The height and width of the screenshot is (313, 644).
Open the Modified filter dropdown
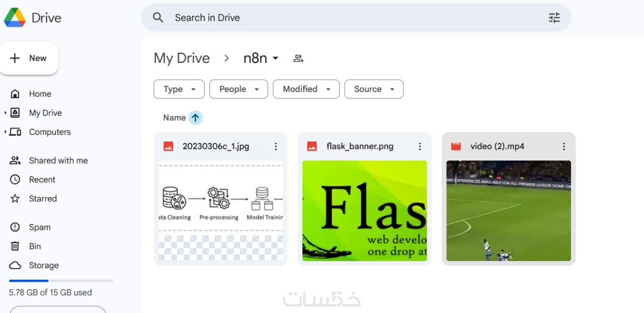point(306,89)
